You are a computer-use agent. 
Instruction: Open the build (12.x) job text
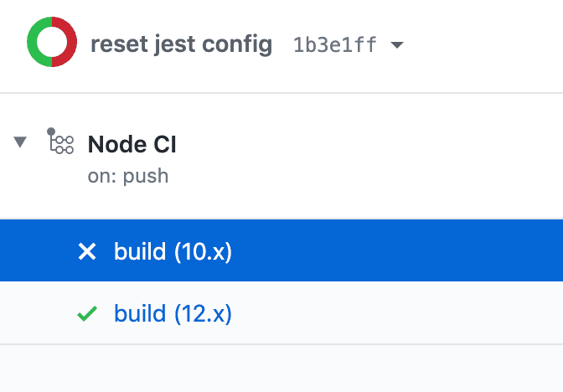click(173, 314)
